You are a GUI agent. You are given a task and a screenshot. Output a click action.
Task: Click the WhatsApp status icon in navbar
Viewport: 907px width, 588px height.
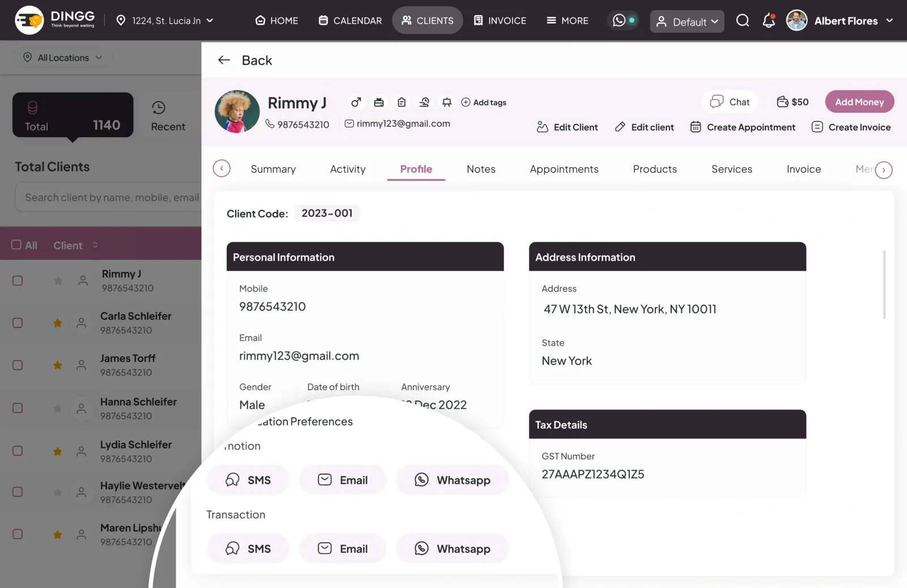619,20
